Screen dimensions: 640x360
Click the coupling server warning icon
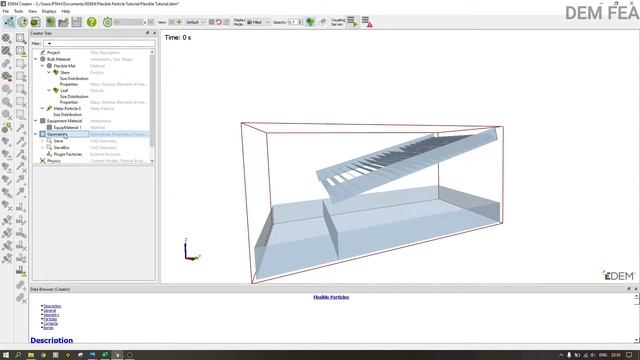pos(367,22)
